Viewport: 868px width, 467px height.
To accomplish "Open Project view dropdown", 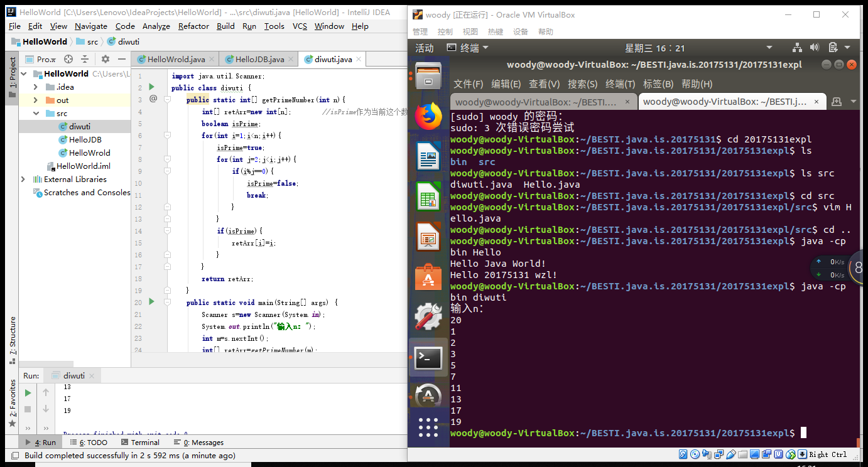I will tap(40, 59).
